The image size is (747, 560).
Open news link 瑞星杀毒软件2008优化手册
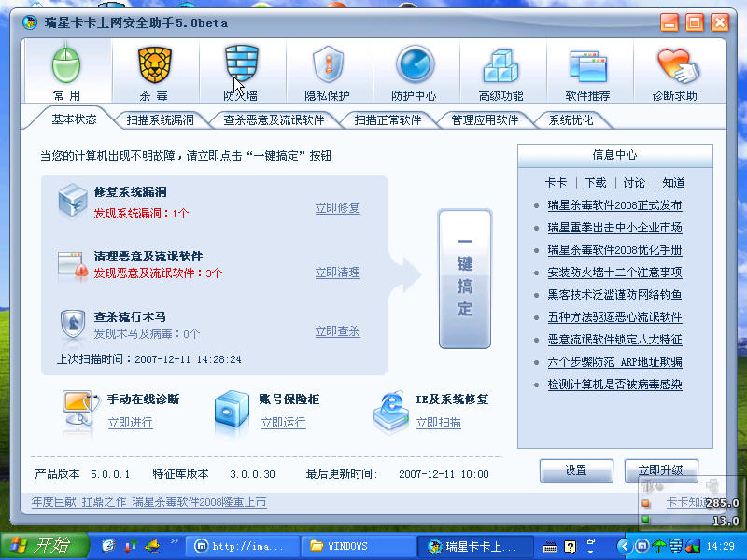point(614,250)
